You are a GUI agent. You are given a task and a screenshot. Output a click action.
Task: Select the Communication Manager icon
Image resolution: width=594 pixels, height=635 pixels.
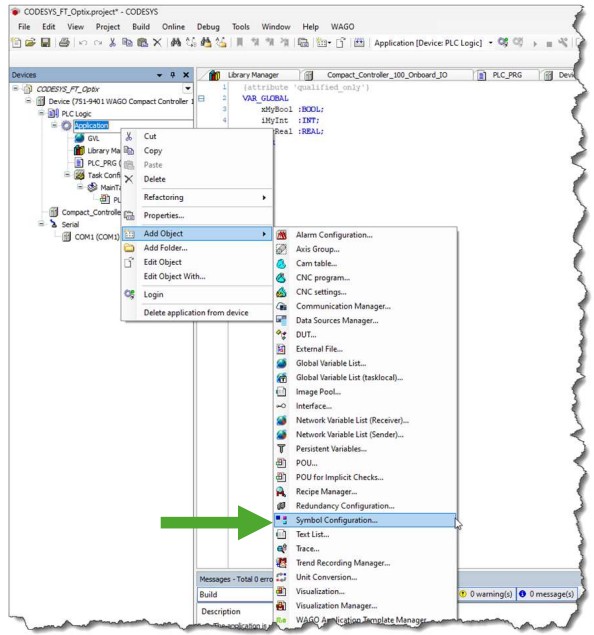(281, 306)
